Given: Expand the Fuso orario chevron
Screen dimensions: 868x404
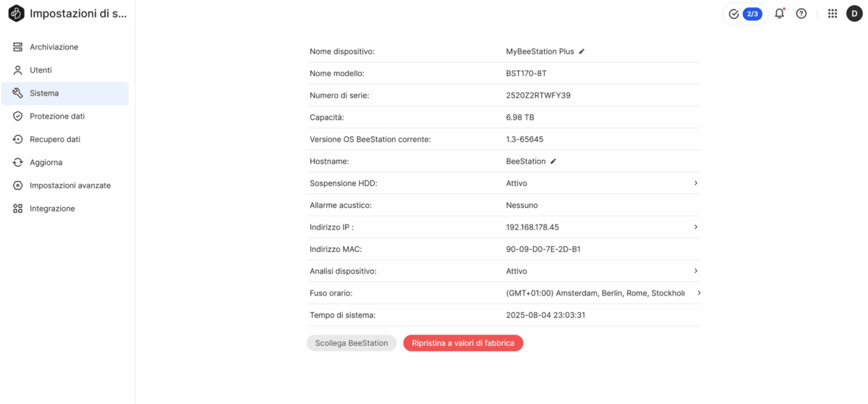Looking at the screenshot, I should (x=699, y=293).
